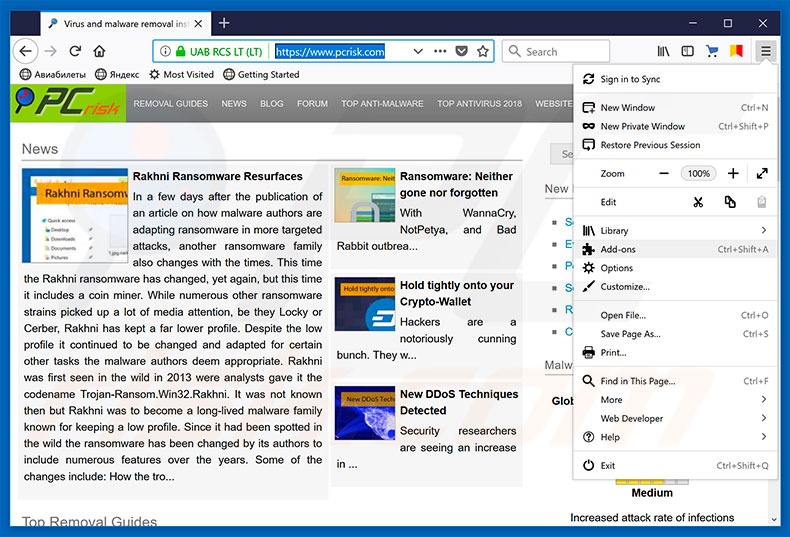Expand the Library submenu
The width and height of the screenshot is (790, 537).
tap(675, 231)
